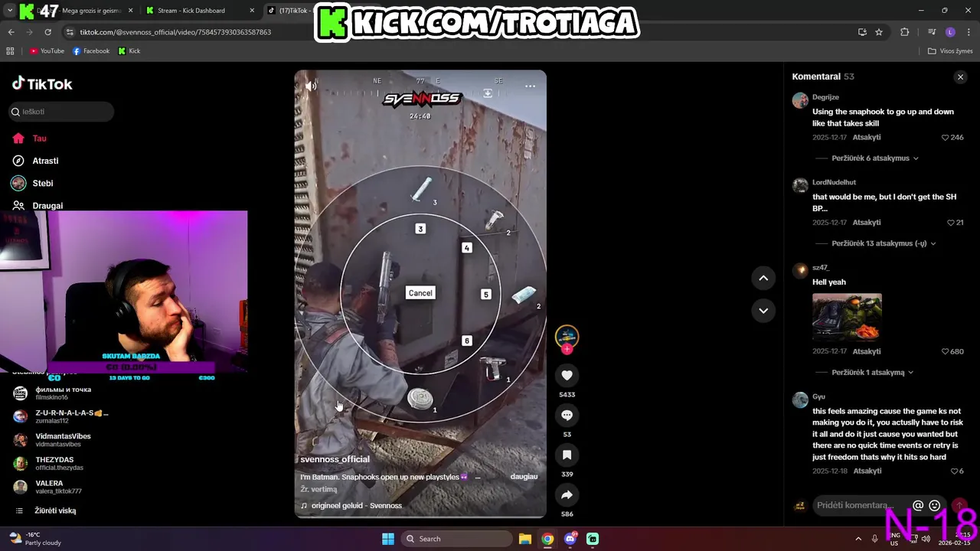Like Gyu's comment with 6 likes
980x551 pixels.
(x=953, y=471)
